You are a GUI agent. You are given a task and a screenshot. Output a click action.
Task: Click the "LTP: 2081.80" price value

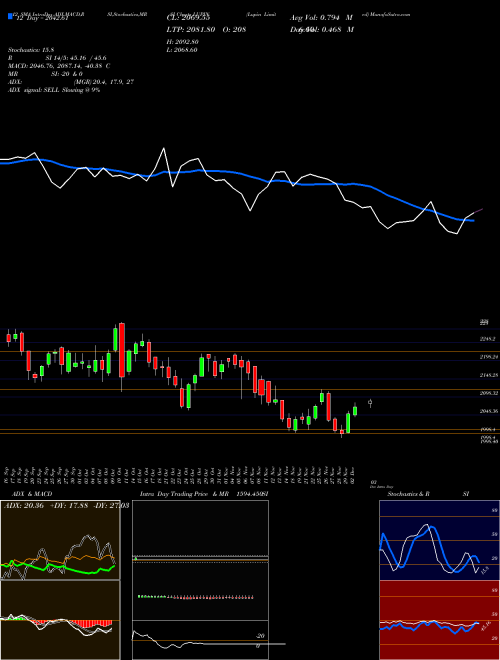click(x=191, y=29)
